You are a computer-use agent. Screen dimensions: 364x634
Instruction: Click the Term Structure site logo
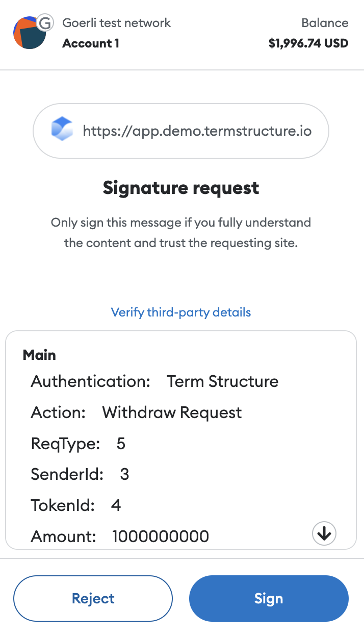[x=62, y=131]
